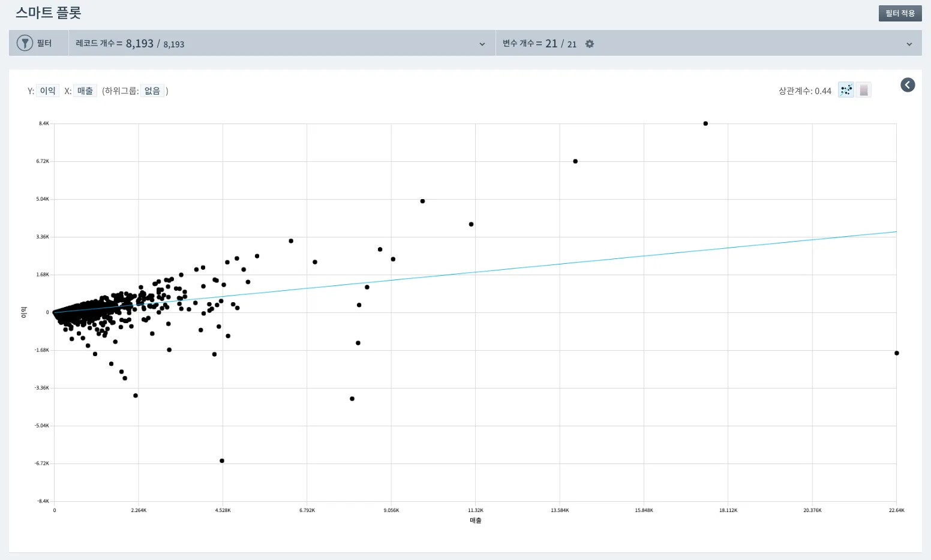Viewport: 931px width, 560px height.
Task: Select the far-right outlier point at 22.64K
Action: [x=897, y=353]
